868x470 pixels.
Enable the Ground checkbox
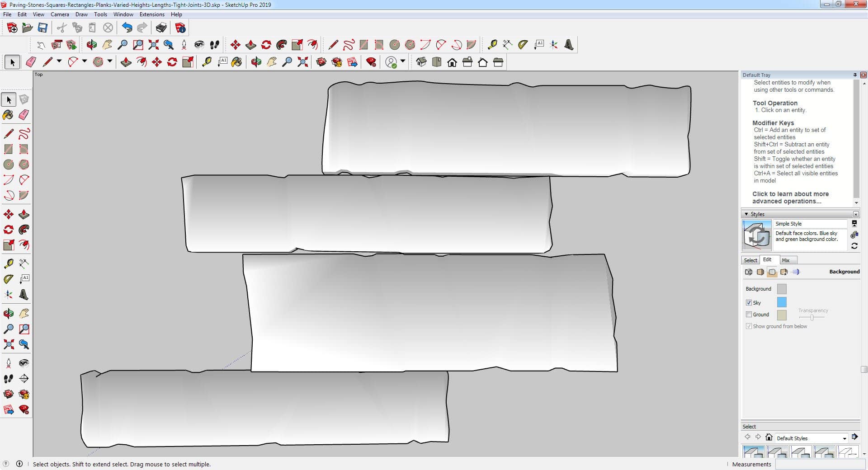(x=749, y=315)
